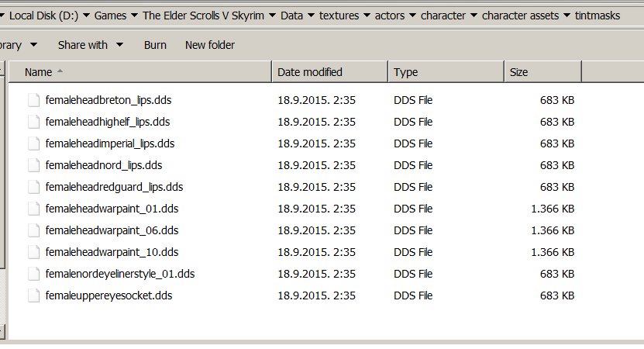Viewport: 644px width, 349px height.
Task: Sort by the Size column header
Action: pyautogui.click(x=518, y=72)
